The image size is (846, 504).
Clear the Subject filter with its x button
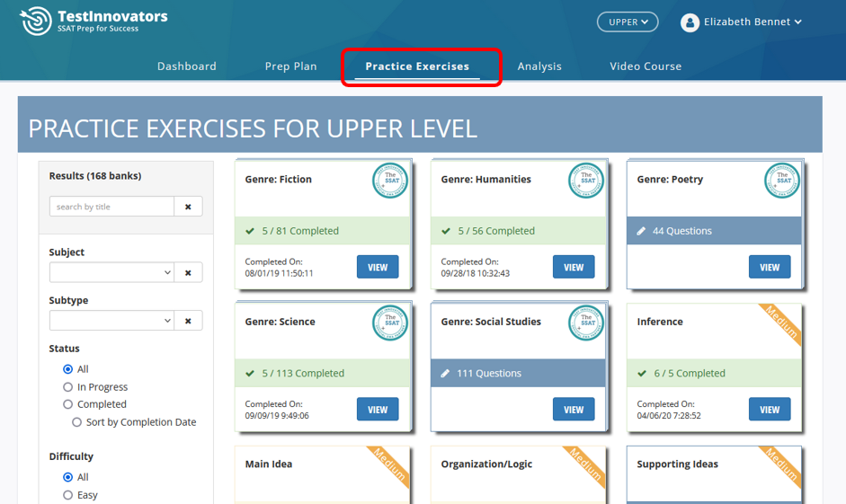(188, 273)
